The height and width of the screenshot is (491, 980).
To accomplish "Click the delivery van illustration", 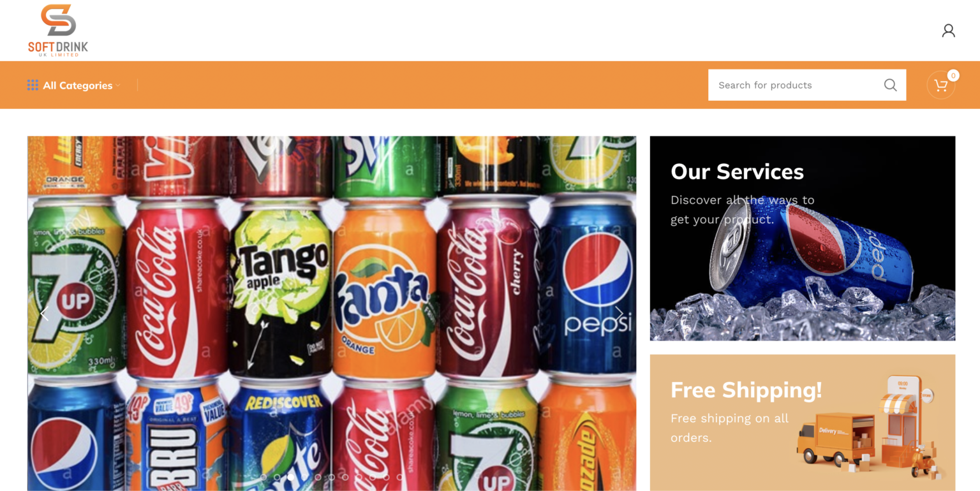I will 836,439.
